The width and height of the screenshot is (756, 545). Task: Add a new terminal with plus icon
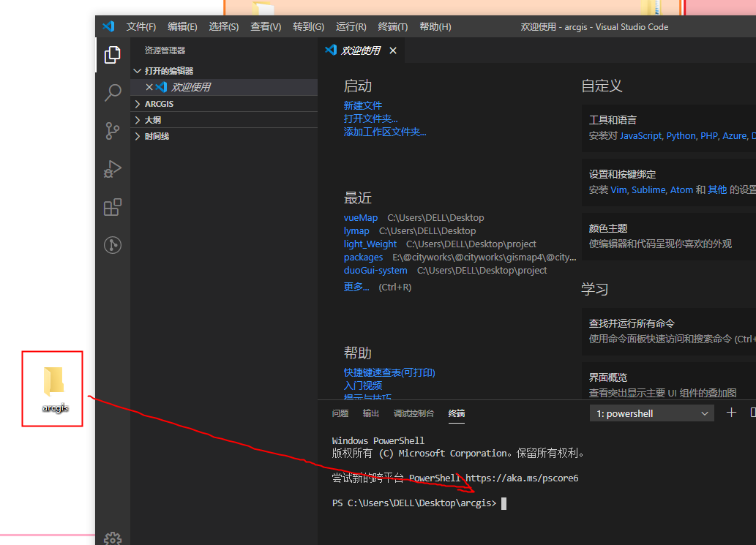pos(731,413)
